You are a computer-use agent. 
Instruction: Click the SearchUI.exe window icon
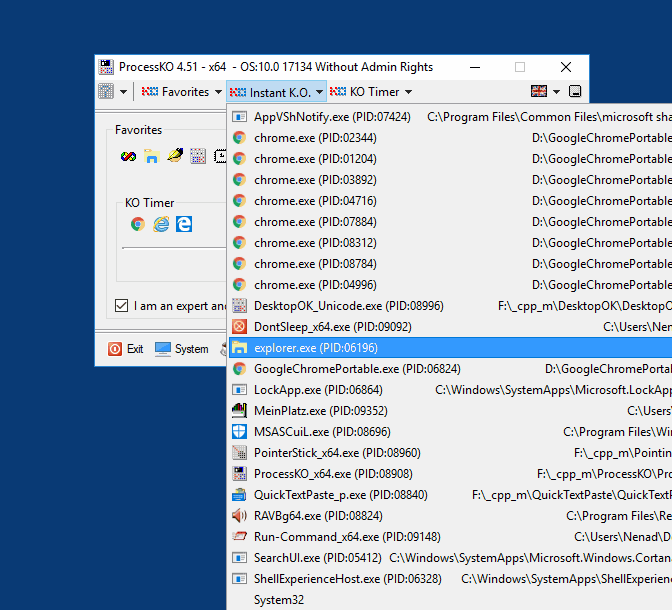tap(239, 558)
